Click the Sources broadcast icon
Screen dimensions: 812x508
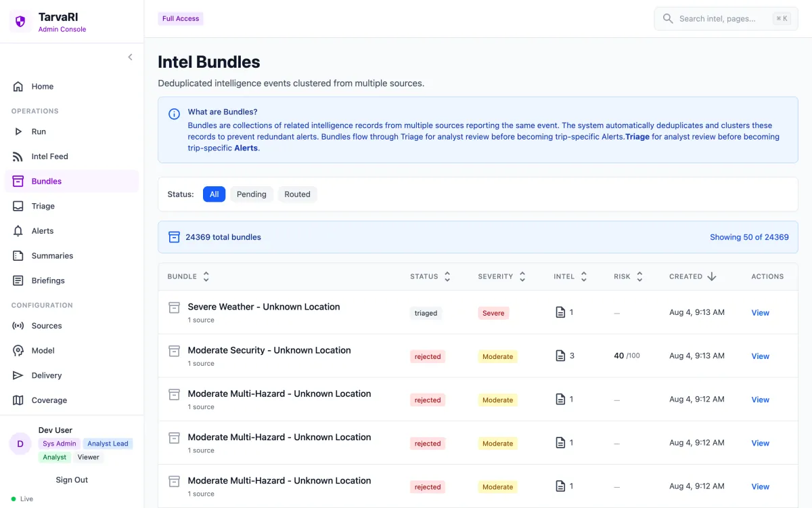click(x=18, y=326)
